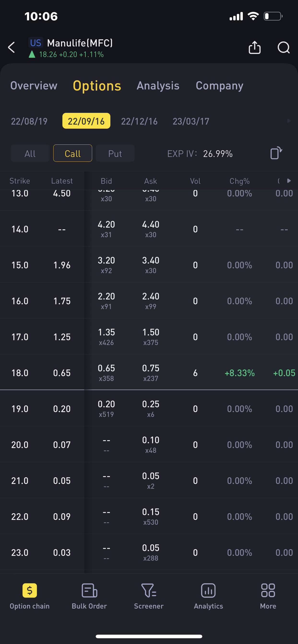Select the All options filter
This screenshot has height=644, width=298.
click(x=30, y=153)
